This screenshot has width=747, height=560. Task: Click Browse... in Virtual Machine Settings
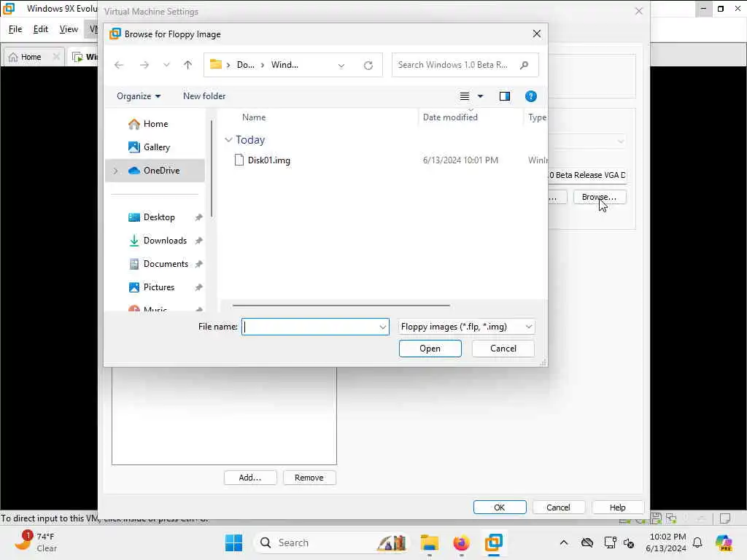(x=600, y=197)
